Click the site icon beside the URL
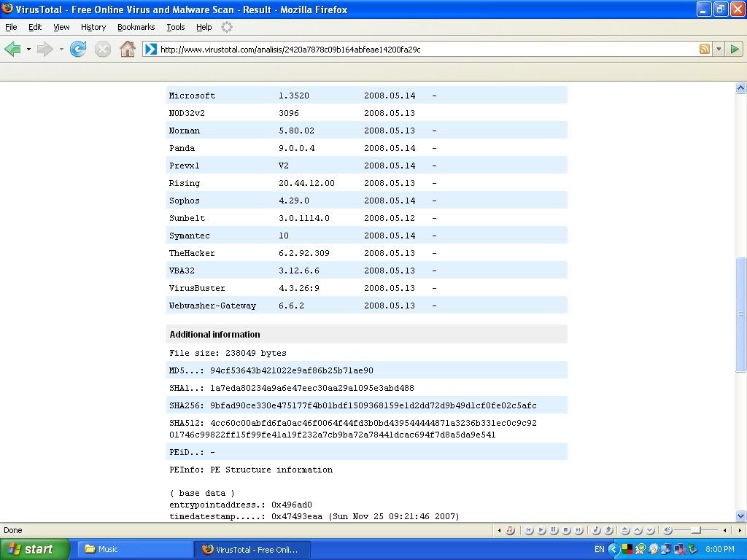This screenshot has height=560, width=747. [x=150, y=49]
